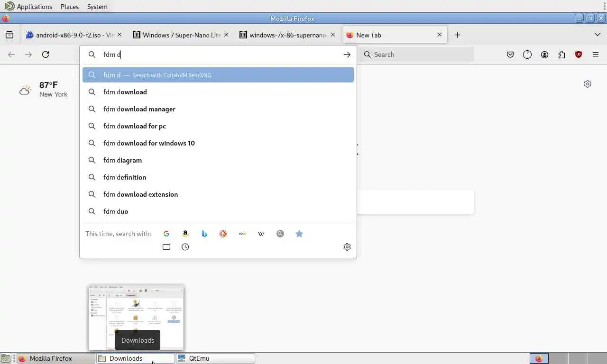Viewport: 607px width, 364px height.
Task: Select 'fdm definition' suggestion
Action: coord(218,177)
